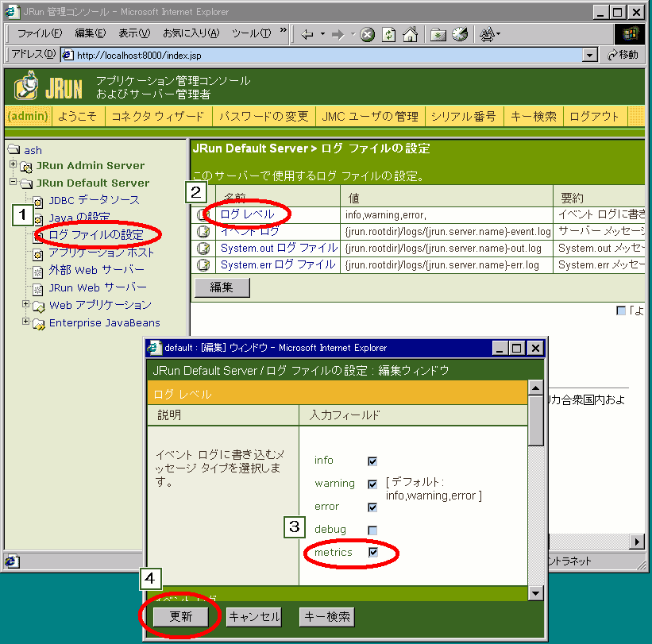
Task: Show more menus via chevron
Action: click(x=284, y=30)
